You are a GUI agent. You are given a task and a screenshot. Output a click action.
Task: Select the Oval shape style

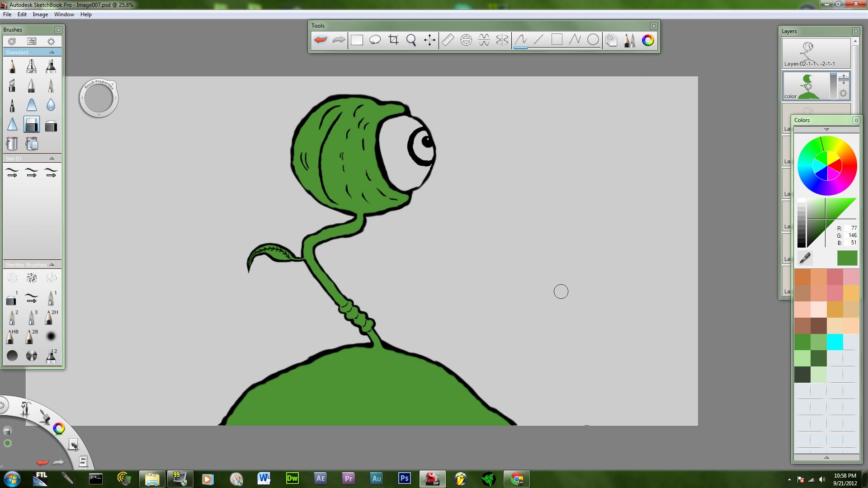click(593, 40)
